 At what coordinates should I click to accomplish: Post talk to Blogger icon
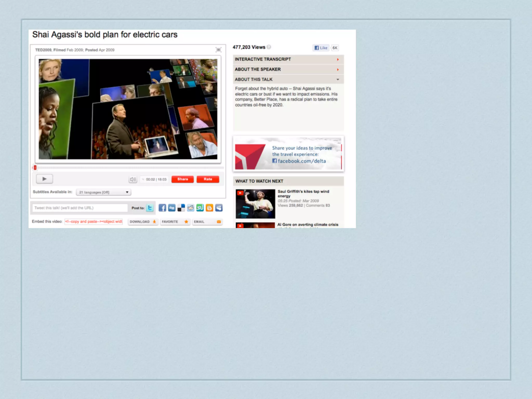(x=209, y=208)
